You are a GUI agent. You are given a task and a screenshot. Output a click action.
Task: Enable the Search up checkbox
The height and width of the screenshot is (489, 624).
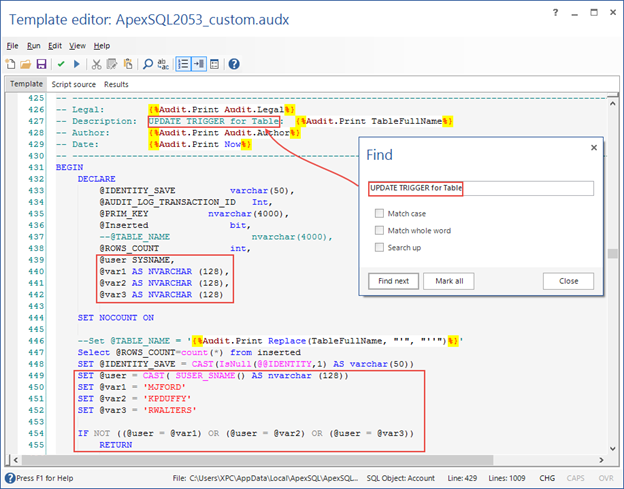coord(379,247)
